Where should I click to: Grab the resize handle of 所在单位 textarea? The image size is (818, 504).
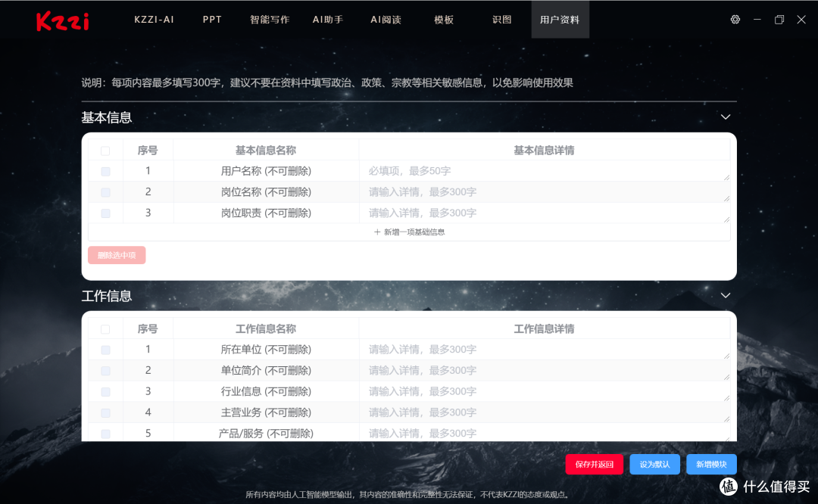[x=726, y=356]
